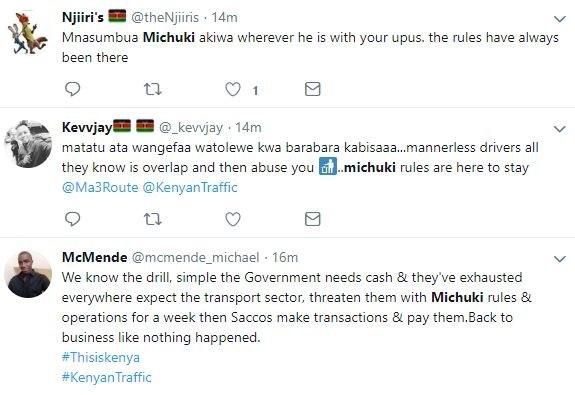The width and height of the screenshot is (575, 395).
Task: Open more options chevron on Kevvjay's tweet
Action: tap(560, 129)
